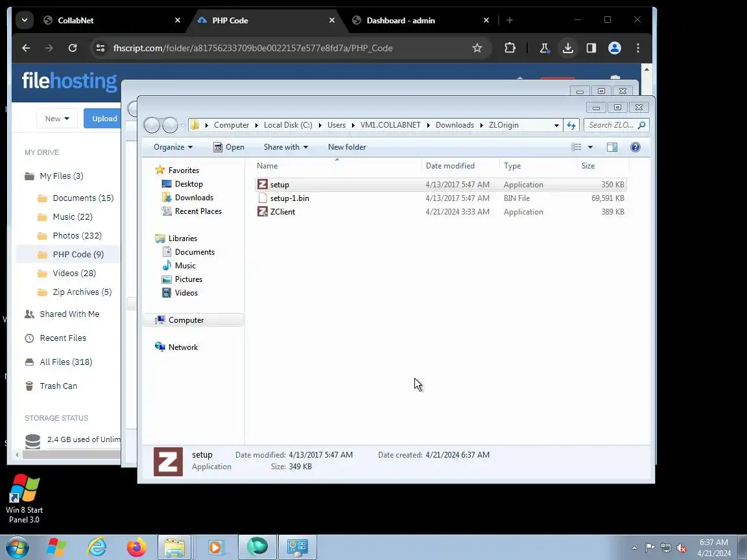This screenshot has height=560, width=747.
Task: Open Explorer help icon
Action: click(635, 147)
